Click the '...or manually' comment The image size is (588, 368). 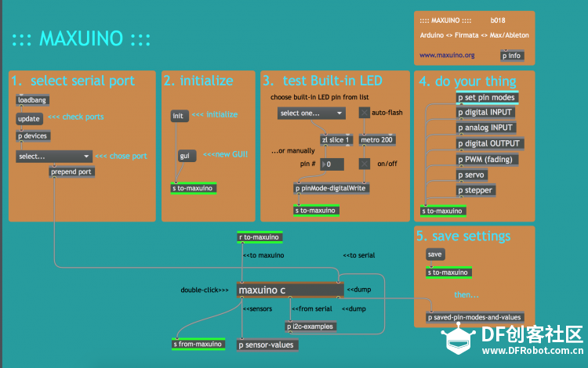coord(293,151)
